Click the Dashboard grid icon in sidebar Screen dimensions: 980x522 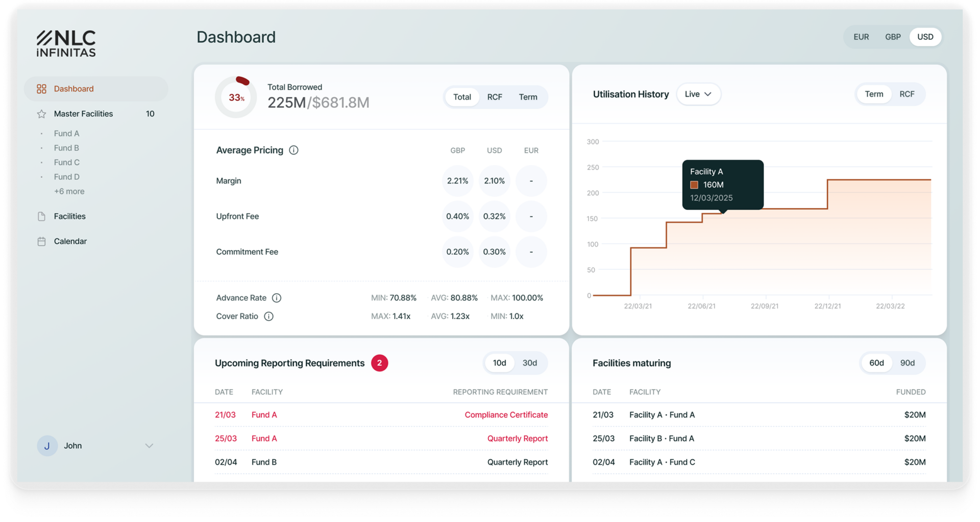point(41,89)
